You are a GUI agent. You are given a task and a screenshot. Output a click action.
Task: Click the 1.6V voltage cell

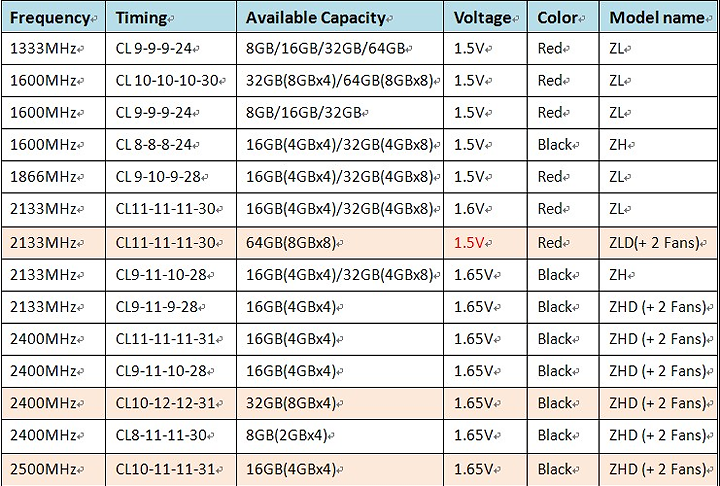coord(470,210)
